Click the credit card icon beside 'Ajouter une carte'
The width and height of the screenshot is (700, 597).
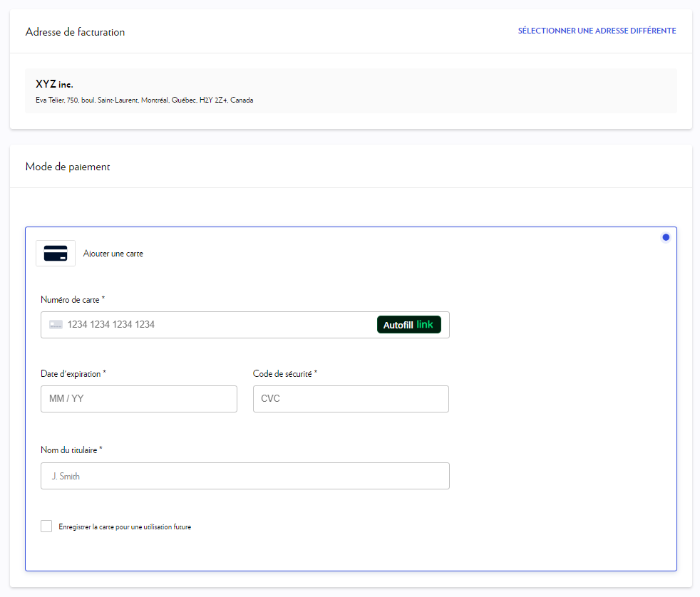click(55, 253)
